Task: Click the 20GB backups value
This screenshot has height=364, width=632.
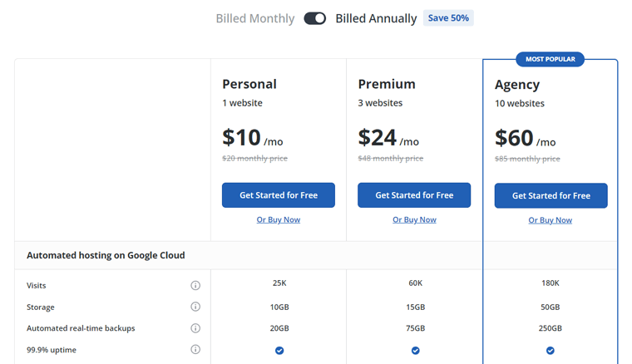Action: click(279, 328)
